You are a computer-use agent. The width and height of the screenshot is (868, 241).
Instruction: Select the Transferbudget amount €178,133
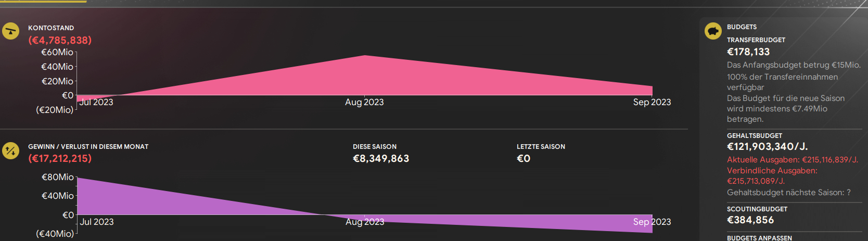pyautogui.click(x=748, y=52)
